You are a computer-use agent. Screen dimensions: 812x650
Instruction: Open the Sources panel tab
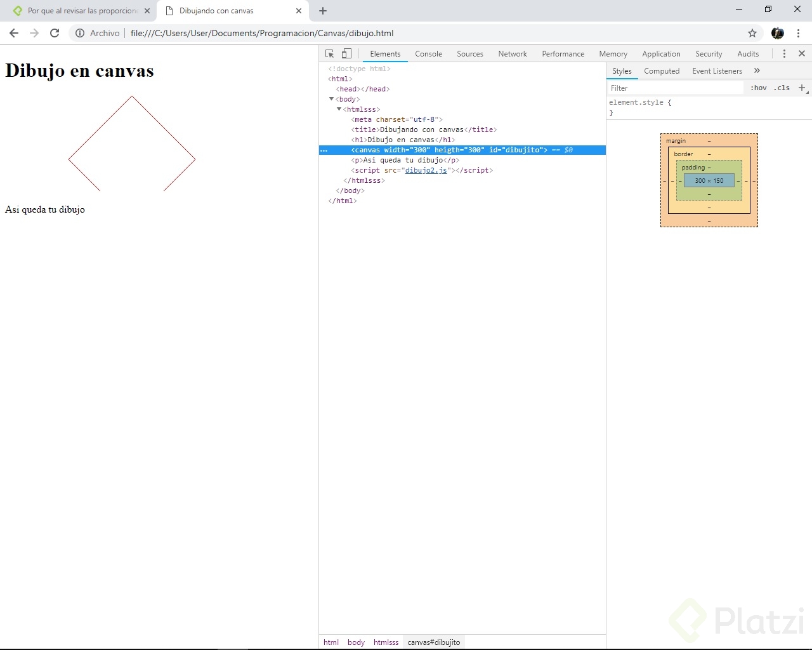coord(470,54)
